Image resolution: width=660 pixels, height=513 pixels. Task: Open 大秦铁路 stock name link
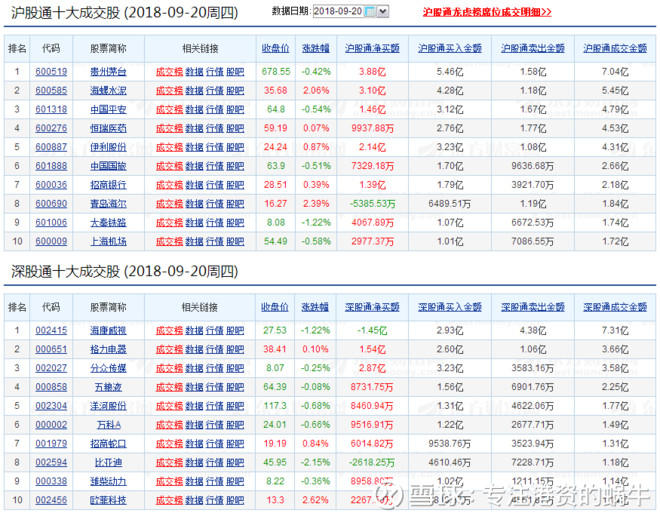108,223
